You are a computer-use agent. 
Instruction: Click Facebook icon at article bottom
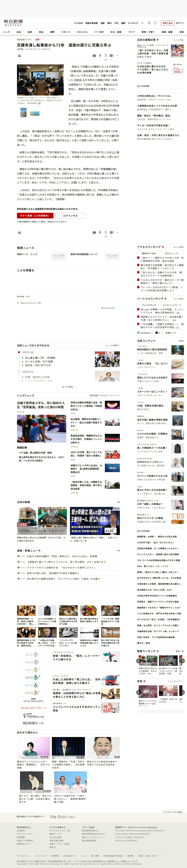pos(100,232)
